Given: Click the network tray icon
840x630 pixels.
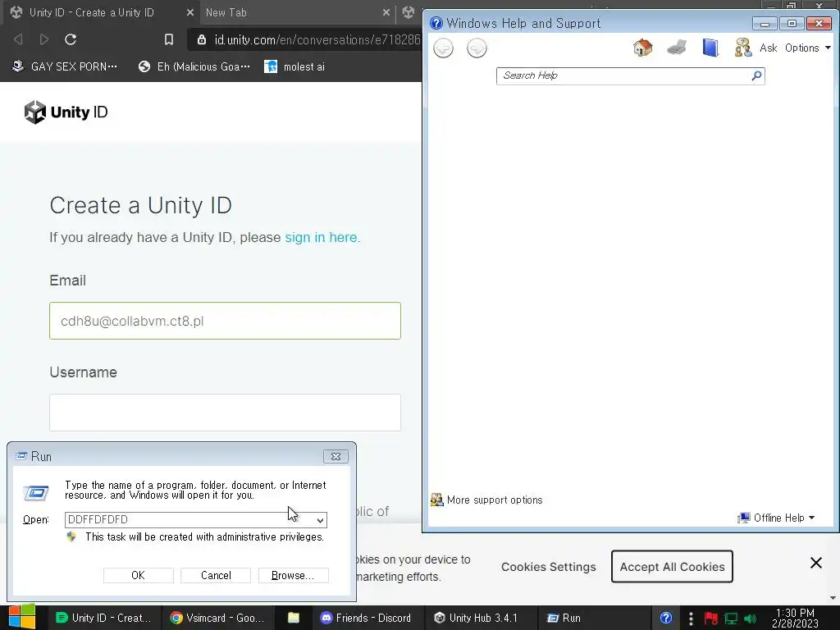Looking at the screenshot, I should coord(731,619).
